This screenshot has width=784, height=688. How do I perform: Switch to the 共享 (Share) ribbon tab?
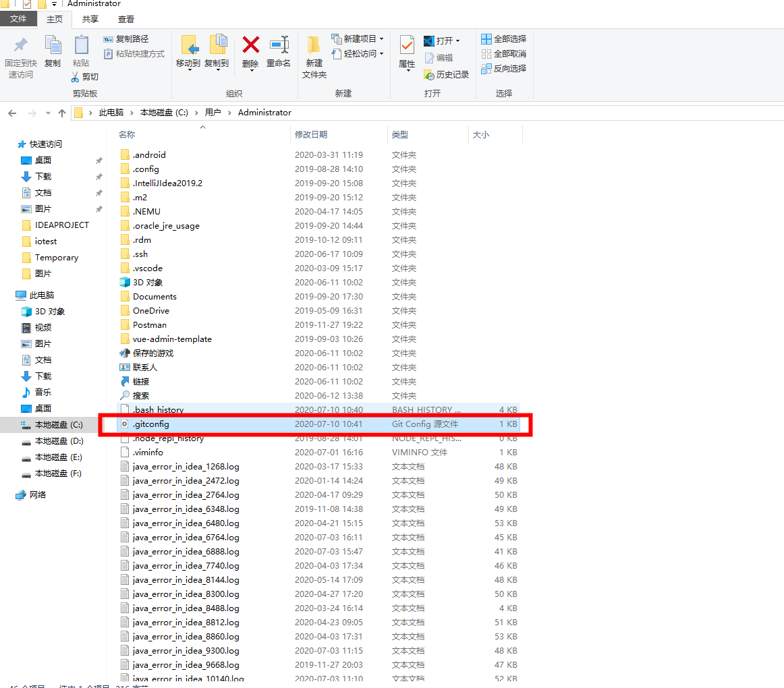click(90, 19)
